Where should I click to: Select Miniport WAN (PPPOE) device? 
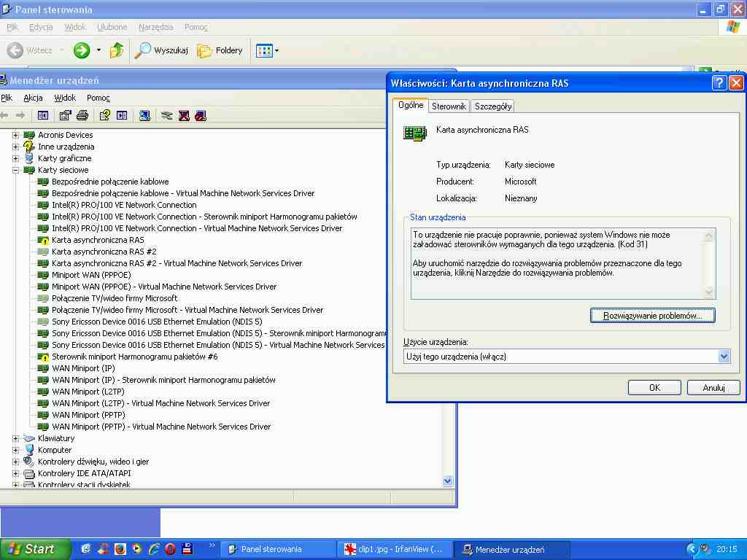tap(91, 275)
